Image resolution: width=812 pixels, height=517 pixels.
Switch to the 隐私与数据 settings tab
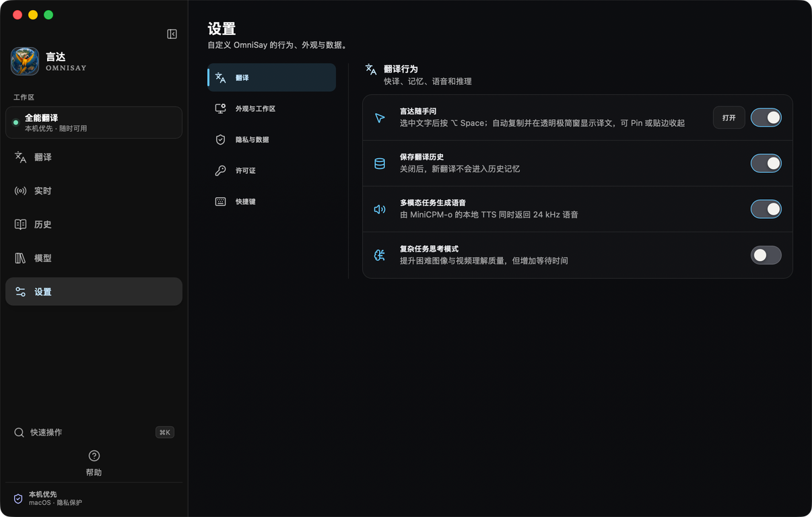pyautogui.click(x=271, y=139)
